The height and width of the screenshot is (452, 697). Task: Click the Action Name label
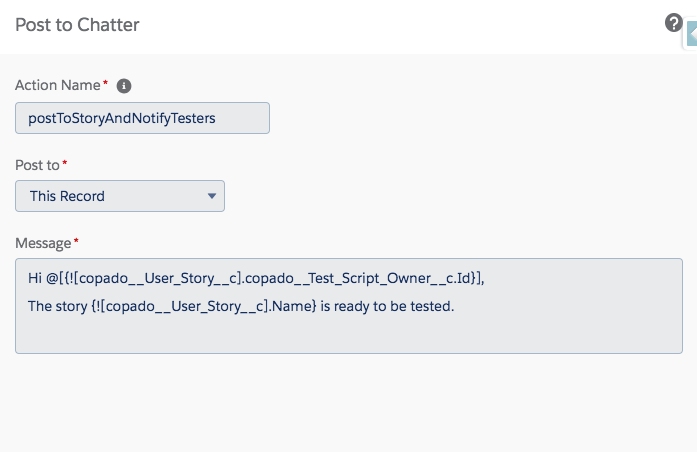[x=58, y=85]
